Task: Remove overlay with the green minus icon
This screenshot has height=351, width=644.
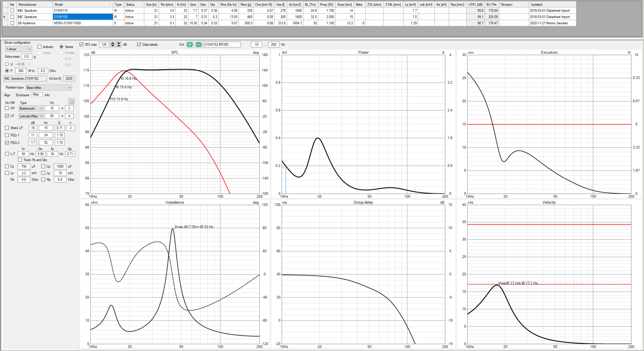Action: [199, 45]
